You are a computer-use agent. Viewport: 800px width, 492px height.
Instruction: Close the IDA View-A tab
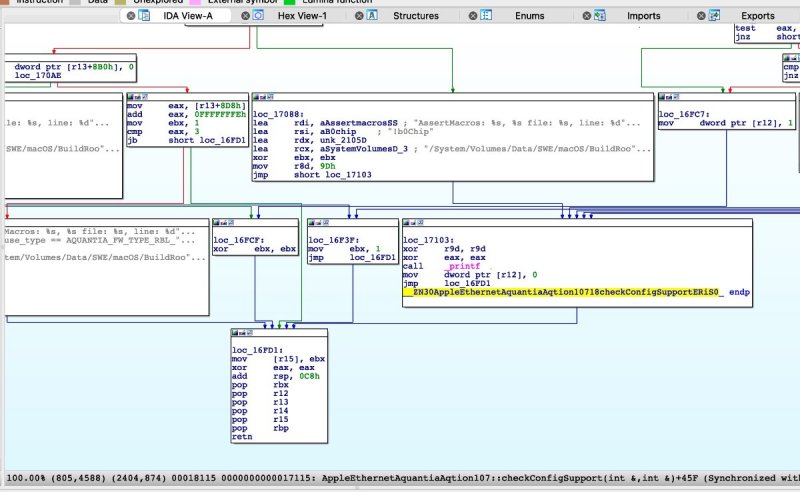pos(131,16)
